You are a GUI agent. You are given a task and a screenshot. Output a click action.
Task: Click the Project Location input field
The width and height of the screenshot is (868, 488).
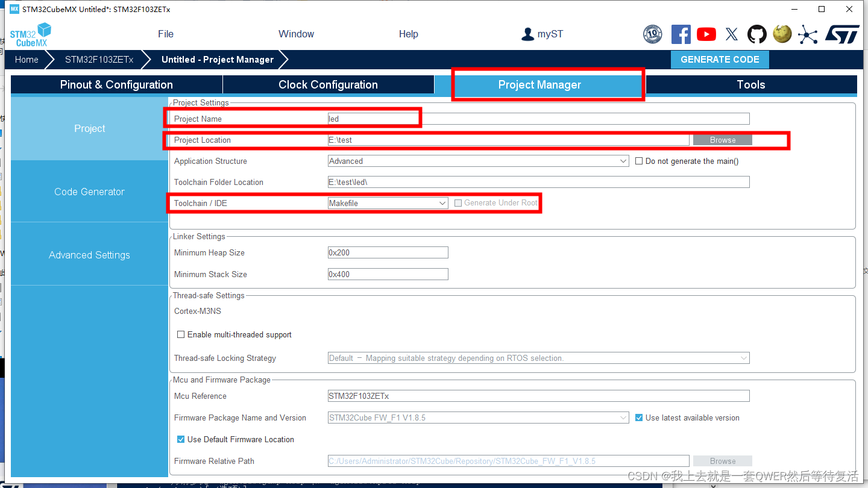[x=508, y=140]
